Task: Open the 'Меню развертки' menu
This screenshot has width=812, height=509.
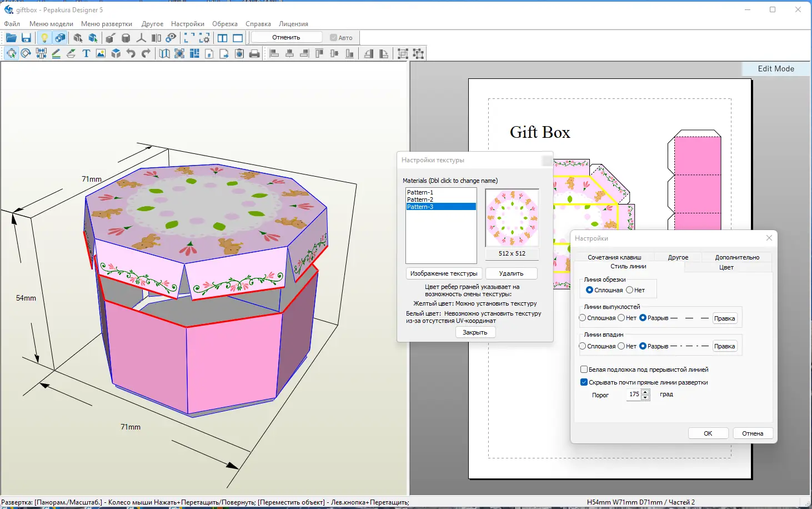Action: coord(107,24)
